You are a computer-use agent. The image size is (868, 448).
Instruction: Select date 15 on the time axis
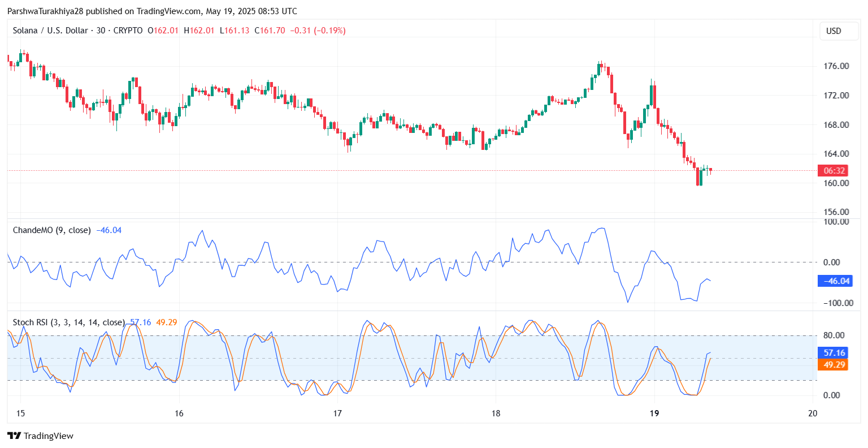tap(20, 413)
